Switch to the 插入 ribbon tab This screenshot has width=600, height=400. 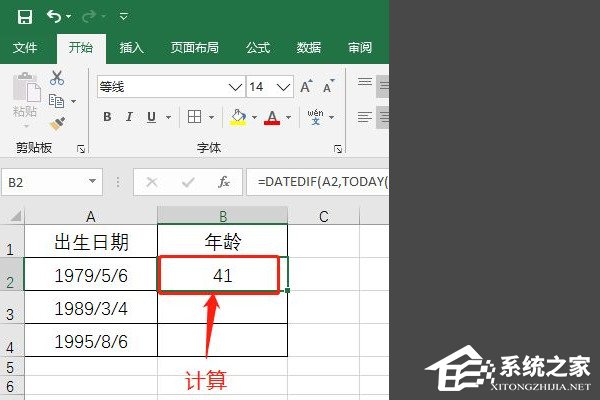131,48
